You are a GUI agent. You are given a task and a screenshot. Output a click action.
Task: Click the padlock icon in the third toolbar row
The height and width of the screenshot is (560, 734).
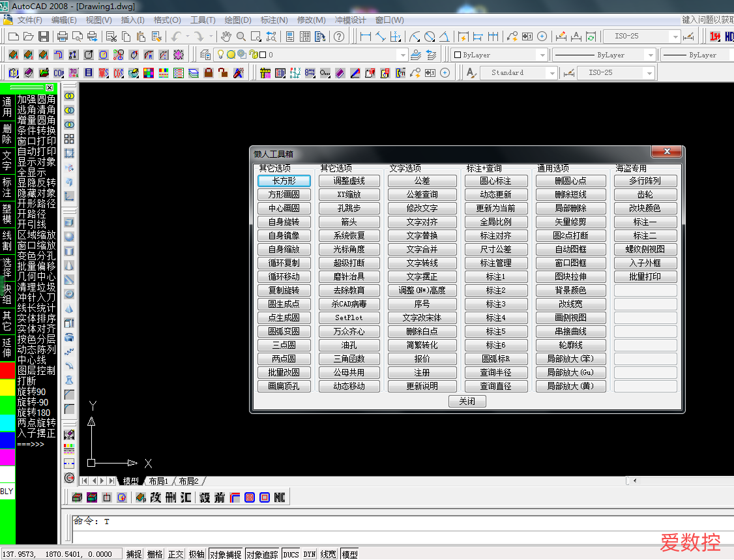tap(209, 72)
